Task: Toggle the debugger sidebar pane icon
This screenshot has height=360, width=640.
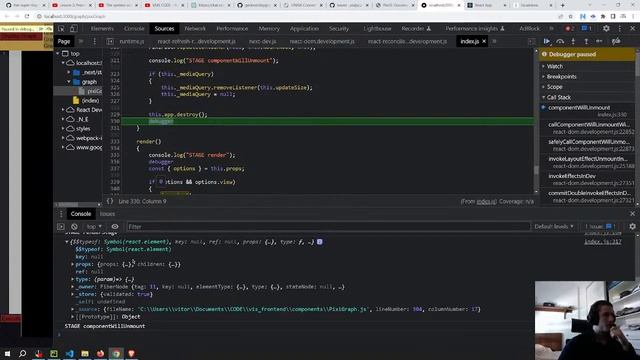Action: (531, 41)
